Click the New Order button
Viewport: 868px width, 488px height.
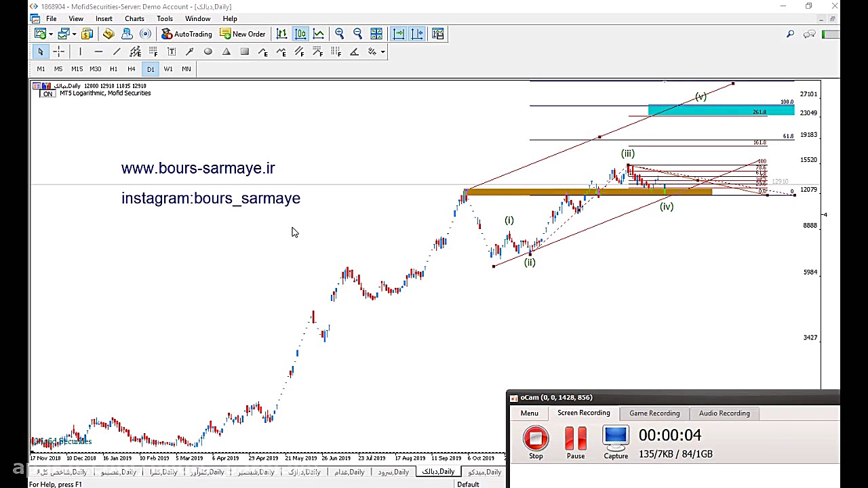[x=242, y=34]
